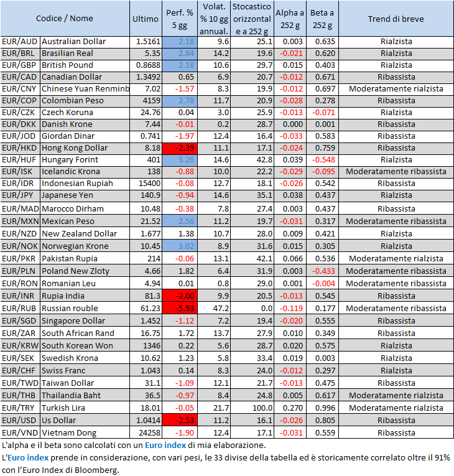Select the 'Thailandia Baht' name cell
The image size is (454, 476).
tap(85, 396)
